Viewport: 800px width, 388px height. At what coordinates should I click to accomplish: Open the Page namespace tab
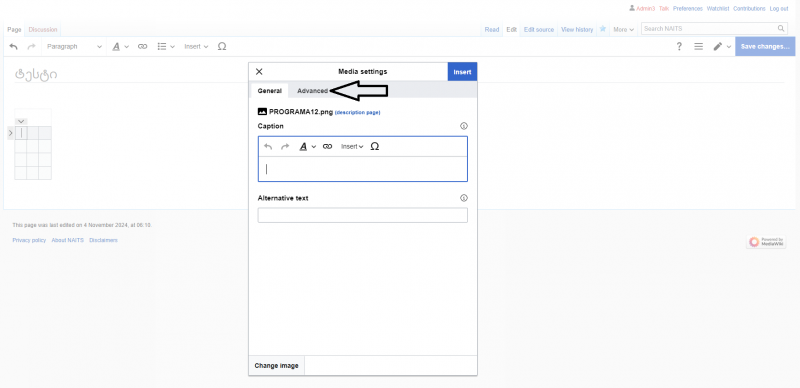click(14, 30)
